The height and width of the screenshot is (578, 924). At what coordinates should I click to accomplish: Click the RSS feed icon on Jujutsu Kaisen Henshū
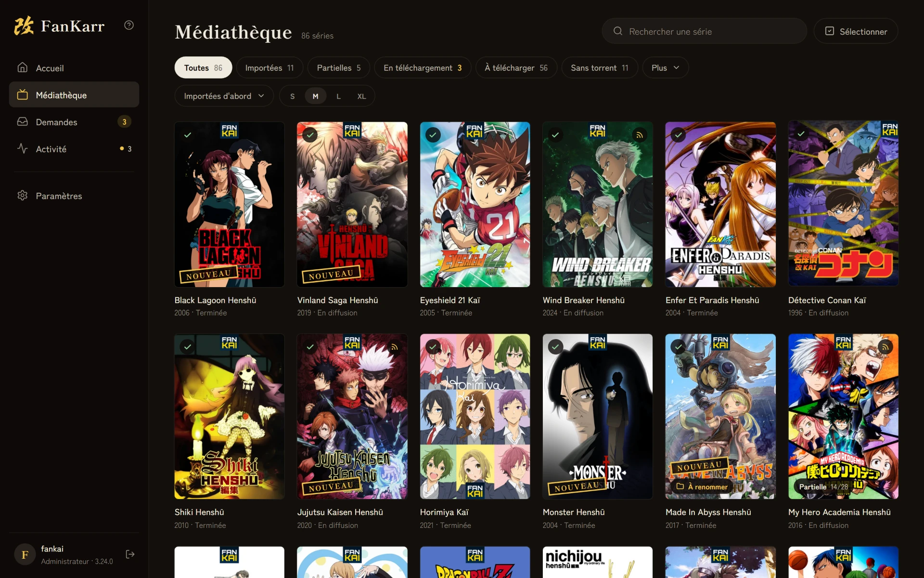(x=394, y=347)
